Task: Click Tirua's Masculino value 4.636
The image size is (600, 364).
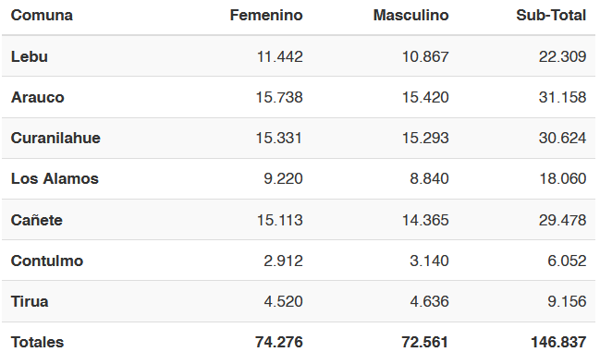Action: click(429, 301)
